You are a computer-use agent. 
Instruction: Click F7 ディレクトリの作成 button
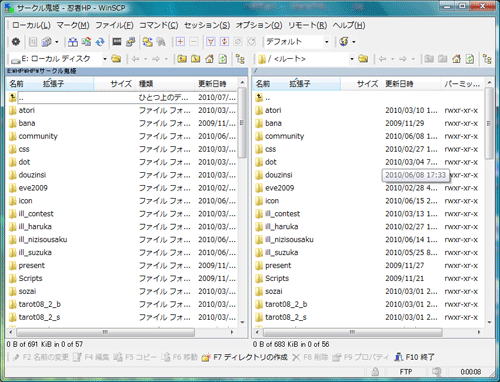pos(245,357)
